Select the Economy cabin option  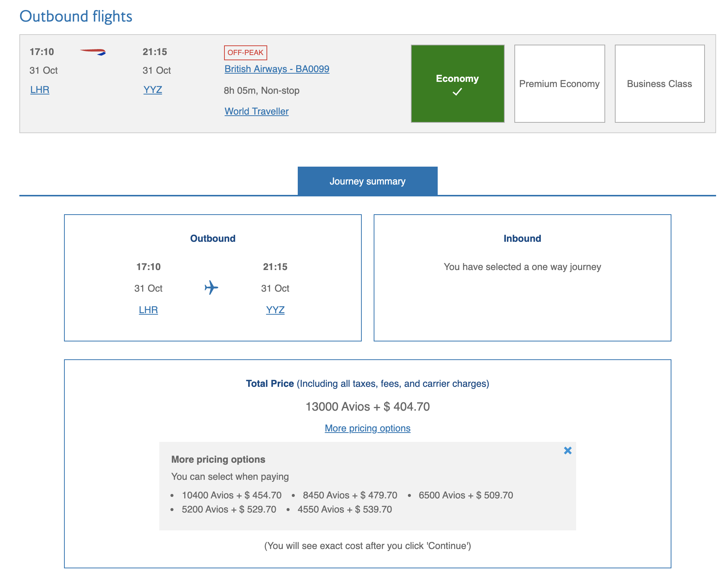pos(457,84)
